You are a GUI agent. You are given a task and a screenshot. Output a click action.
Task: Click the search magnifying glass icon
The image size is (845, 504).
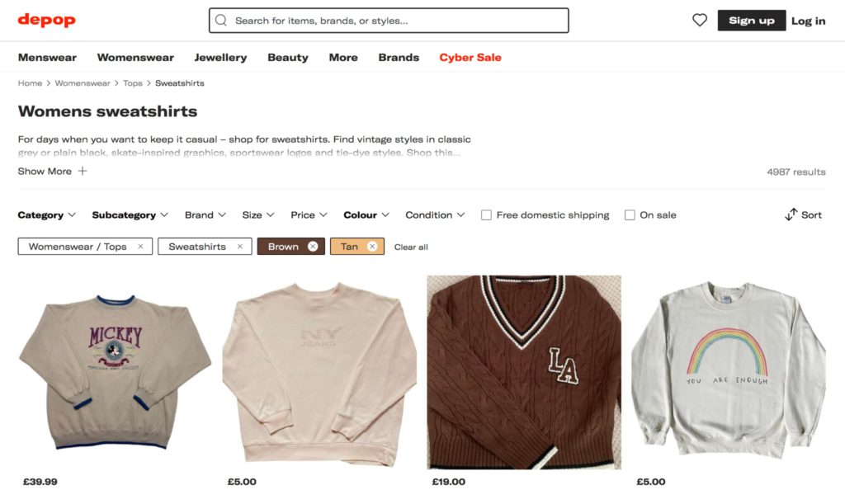coord(220,20)
